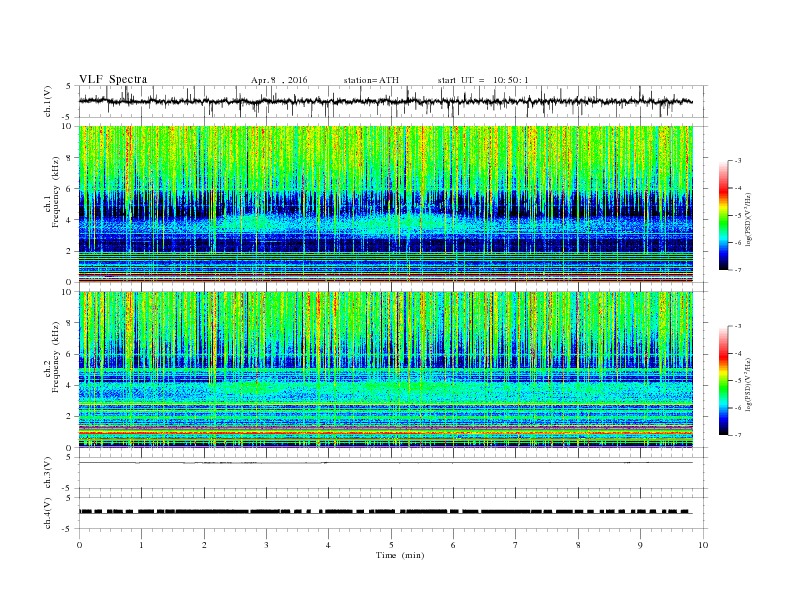This screenshot has height=612, width=792.
Task: Click the "-5" tick of the ch.3(V) axis
Action: tap(68, 488)
